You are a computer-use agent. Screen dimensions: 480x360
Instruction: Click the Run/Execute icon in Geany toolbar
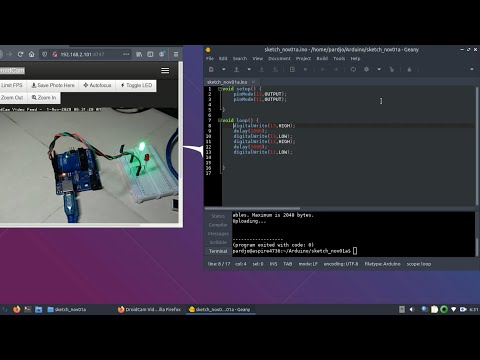click(392, 69)
